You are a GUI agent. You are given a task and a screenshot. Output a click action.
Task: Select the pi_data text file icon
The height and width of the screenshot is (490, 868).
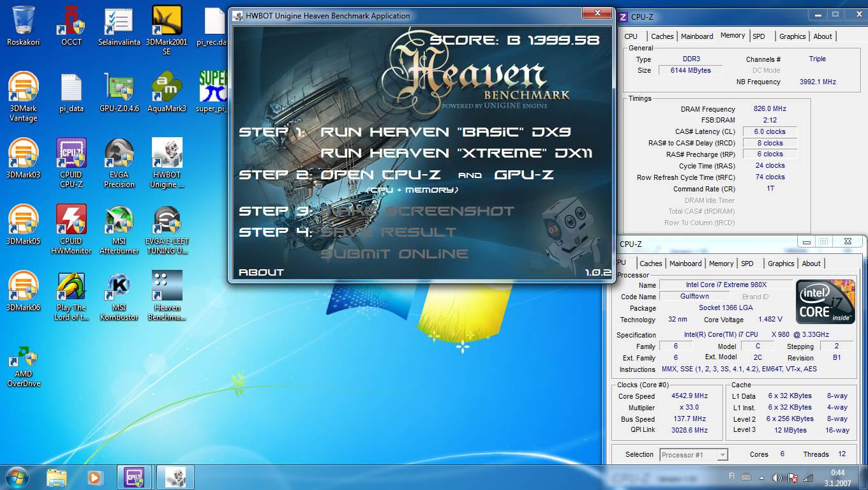click(x=71, y=92)
